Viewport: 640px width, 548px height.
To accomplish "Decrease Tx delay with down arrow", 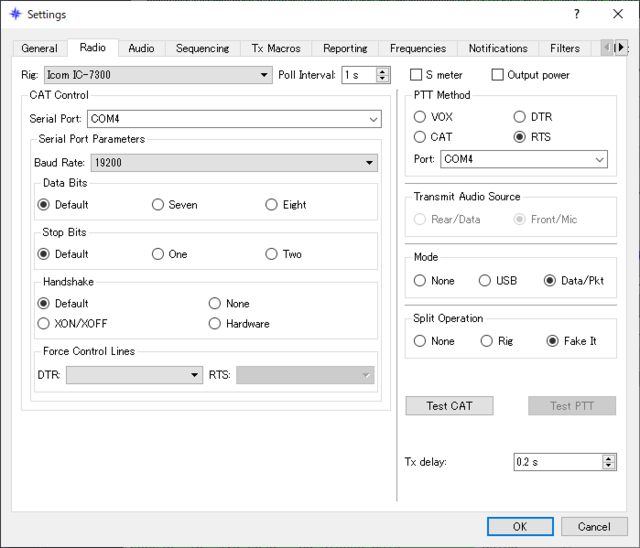I will click(609, 465).
